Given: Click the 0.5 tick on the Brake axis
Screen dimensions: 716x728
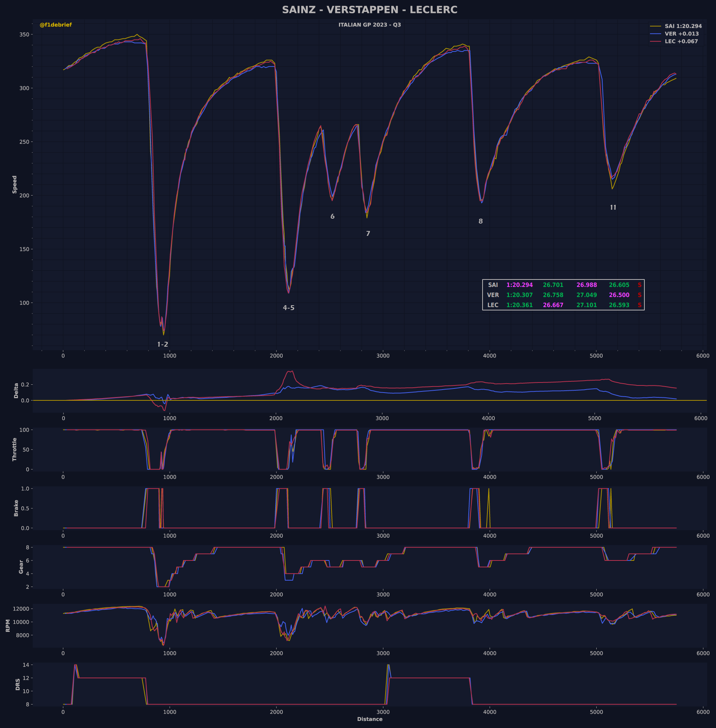Looking at the screenshot, I should (x=25, y=508).
